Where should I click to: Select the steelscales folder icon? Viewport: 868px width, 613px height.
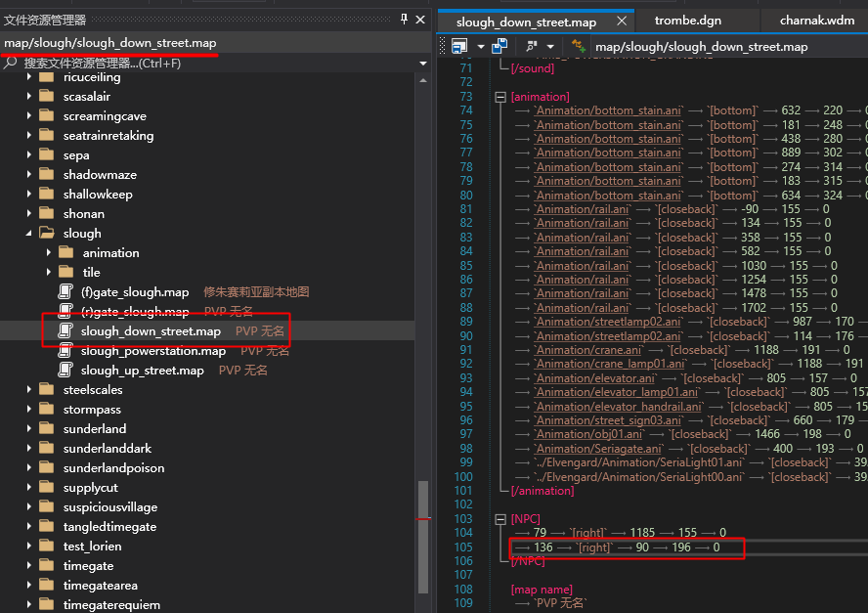[47, 389]
